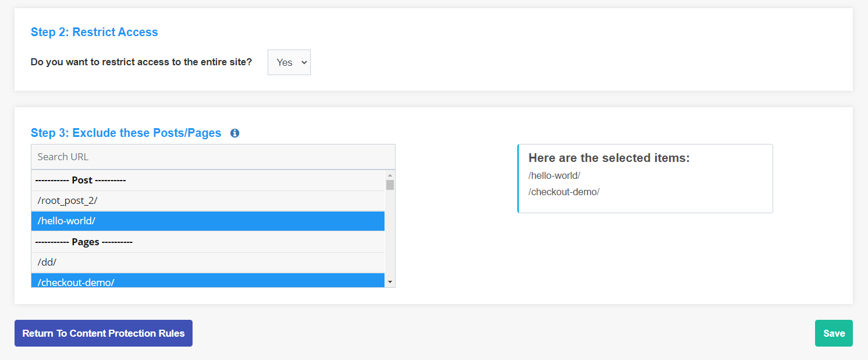Click Return To Content Protection Rules button
Viewport: 868px width, 360px height.
104,333
